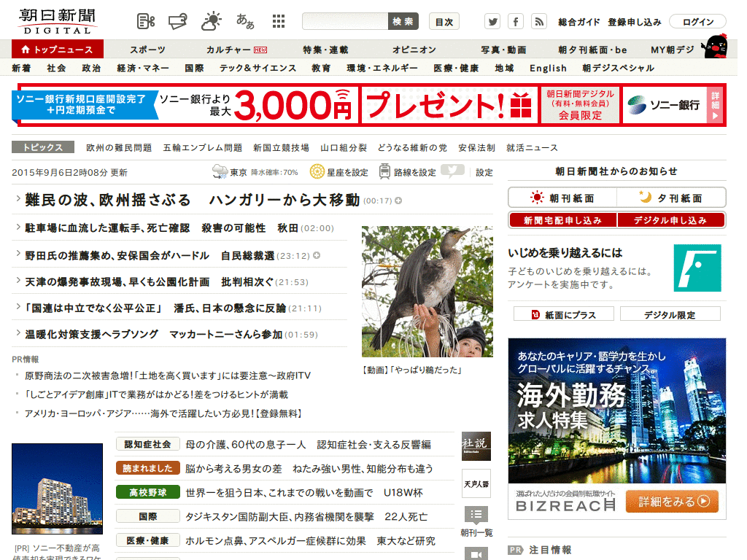Click the plus icon beside 自民総裁選 headline
This screenshot has height=560, width=747.
(317, 256)
